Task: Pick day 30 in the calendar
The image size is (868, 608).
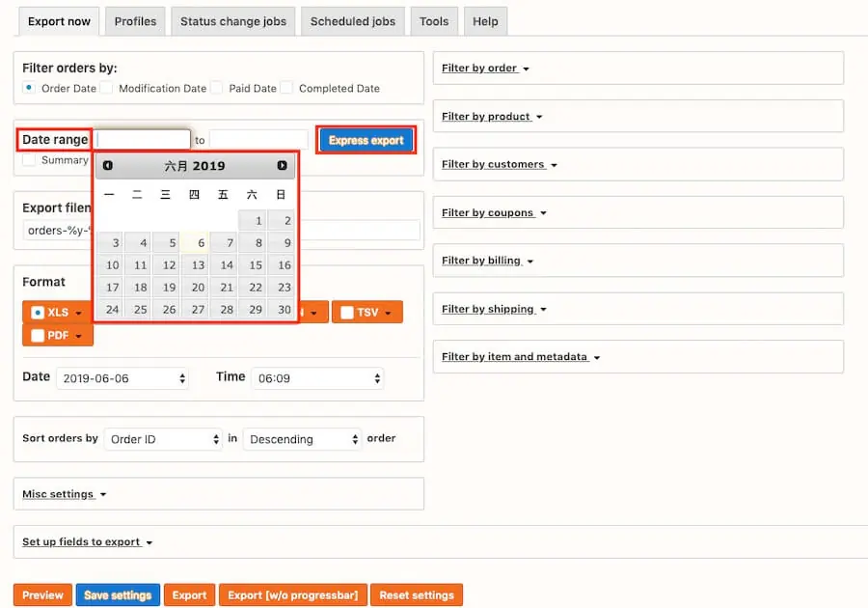Action: [282, 310]
